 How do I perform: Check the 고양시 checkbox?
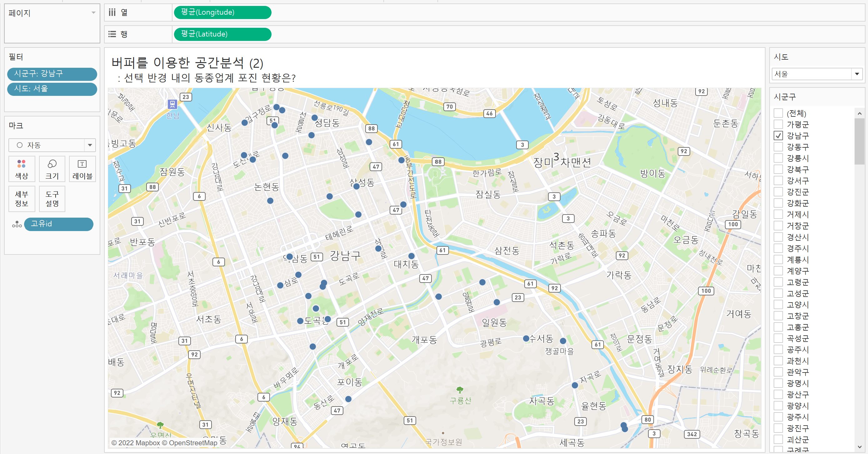[x=778, y=304]
